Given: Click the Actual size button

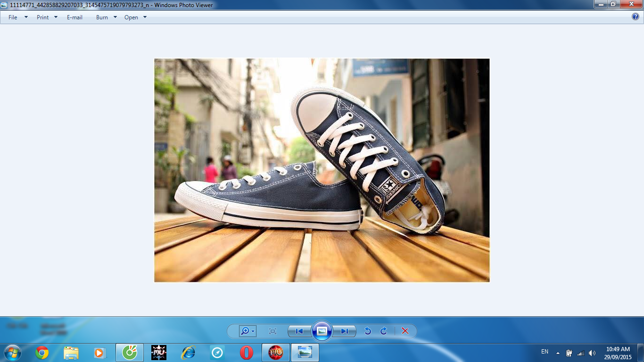Looking at the screenshot, I should (x=272, y=331).
